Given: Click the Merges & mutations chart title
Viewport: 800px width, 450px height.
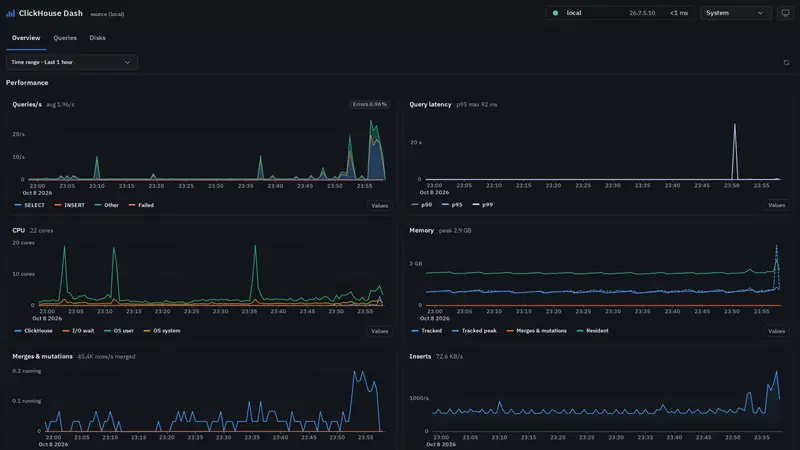Looking at the screenshot, I should coord(42,356).
